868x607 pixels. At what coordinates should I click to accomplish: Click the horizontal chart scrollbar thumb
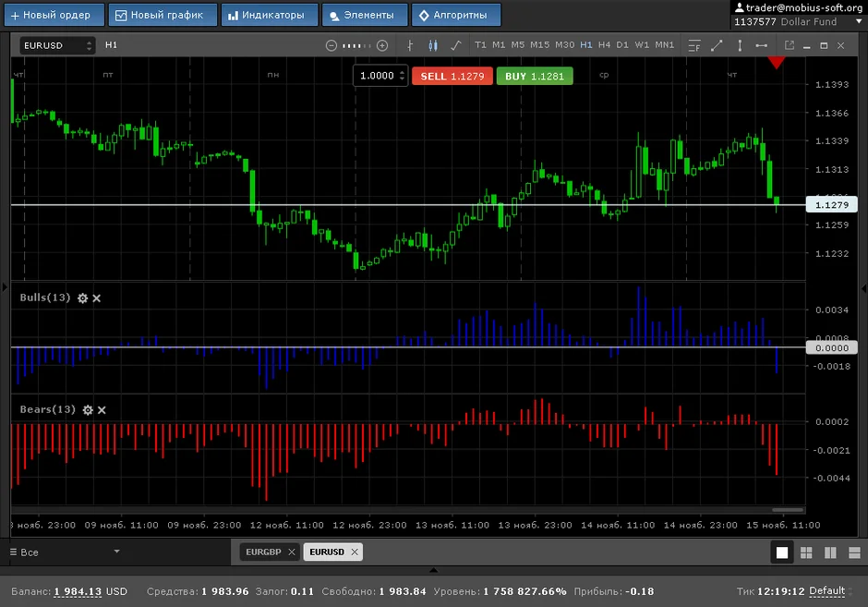click(788, 510)
